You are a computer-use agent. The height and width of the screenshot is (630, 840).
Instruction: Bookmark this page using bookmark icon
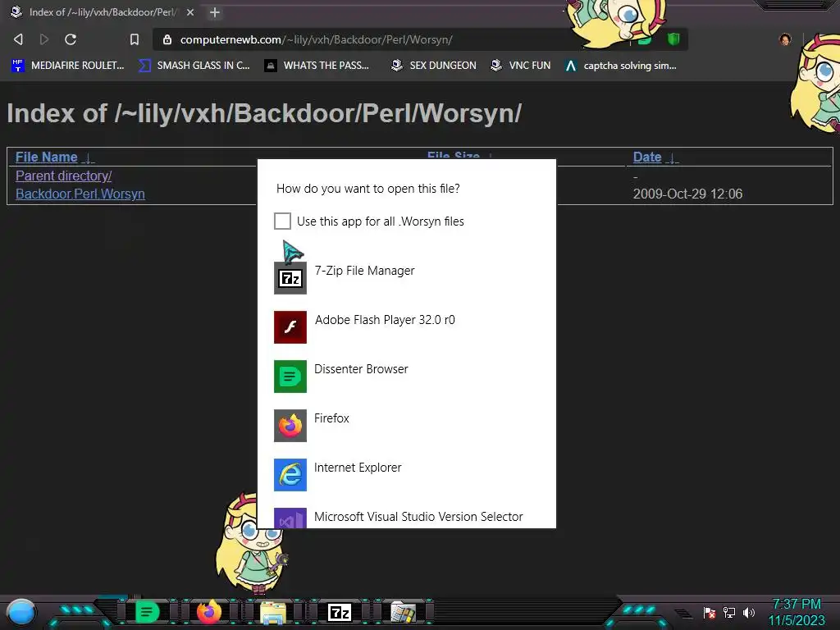pos(135,39)
